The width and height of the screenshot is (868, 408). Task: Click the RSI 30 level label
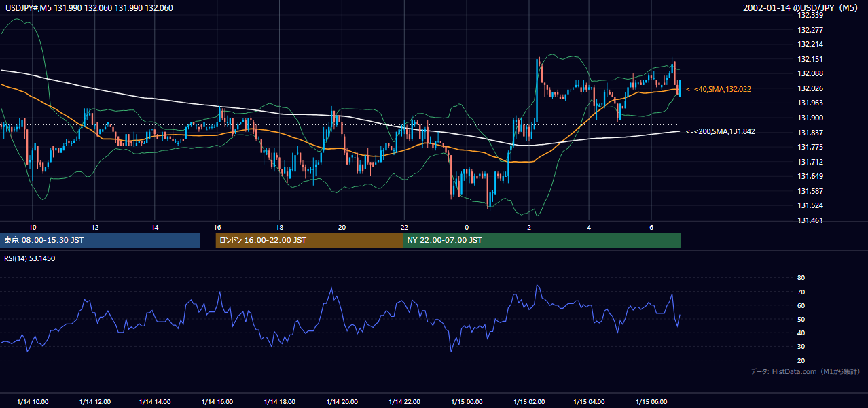coord(801,346)
